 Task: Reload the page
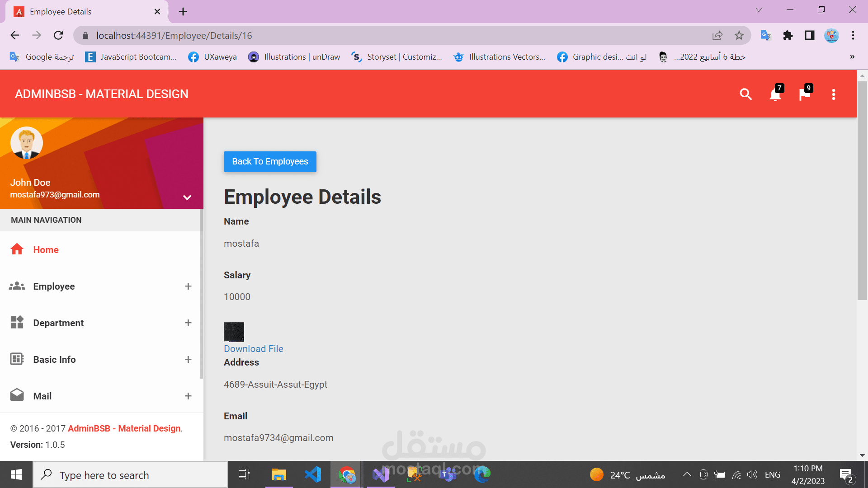58,35
